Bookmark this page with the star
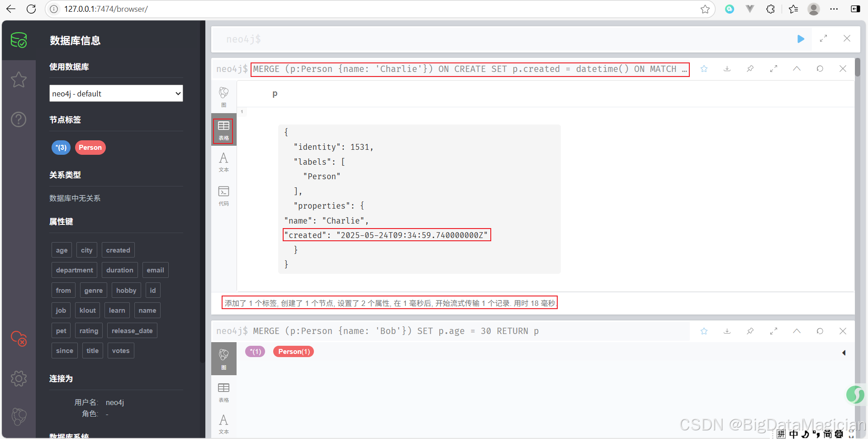The width and height of the screenshot is (868, 439). (705, 9)
